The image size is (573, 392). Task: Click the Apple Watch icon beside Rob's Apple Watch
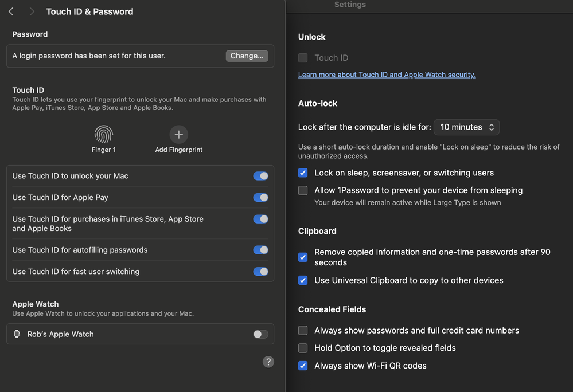(x=17, y=334)
